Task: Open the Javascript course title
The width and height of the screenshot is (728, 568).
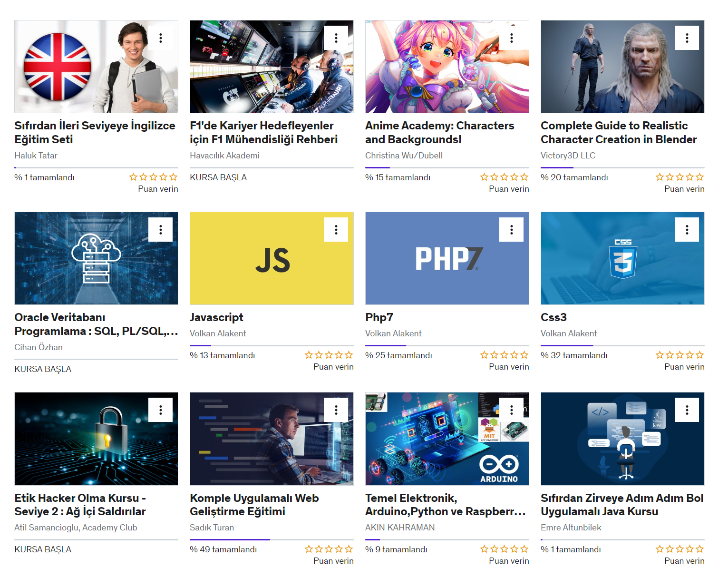Action: [216, 317]
